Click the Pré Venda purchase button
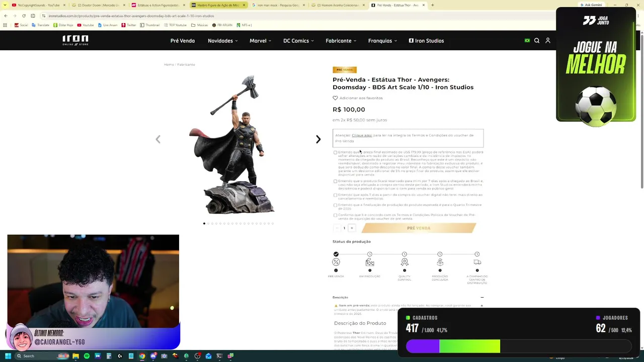Viewport: 644px width, 362px height. (419, 228)
